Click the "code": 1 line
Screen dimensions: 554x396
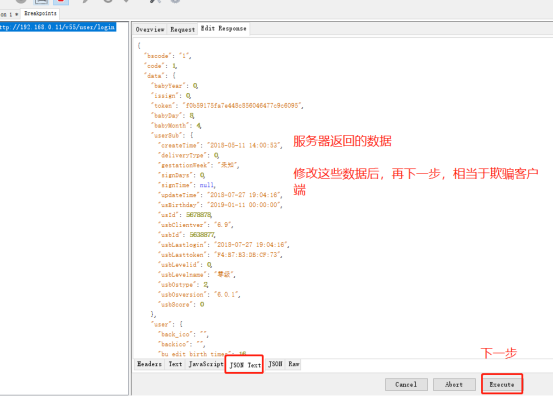(x=161, y=66)
